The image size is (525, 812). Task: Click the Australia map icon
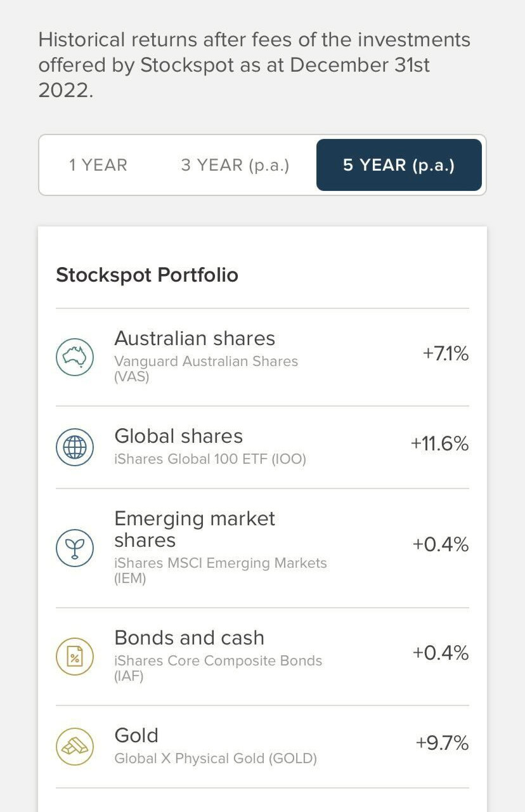click(75, 357)
